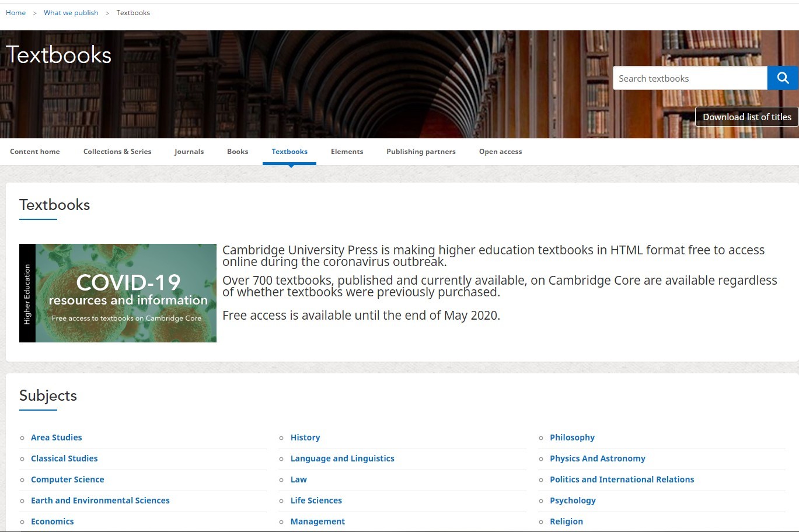Select the History subject link
Screen dimensions: 799x532
(305, 437)
